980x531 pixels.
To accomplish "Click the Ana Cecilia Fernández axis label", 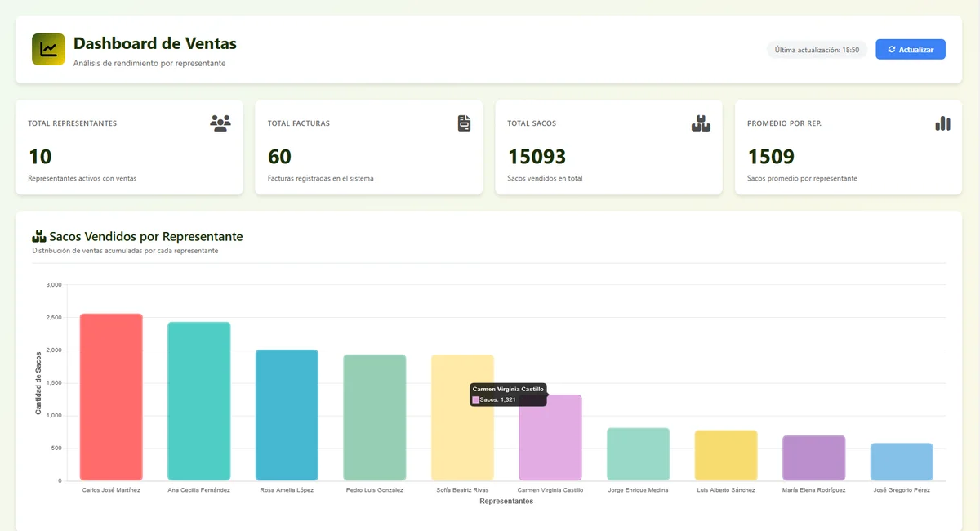I will [x=199, y=490].
